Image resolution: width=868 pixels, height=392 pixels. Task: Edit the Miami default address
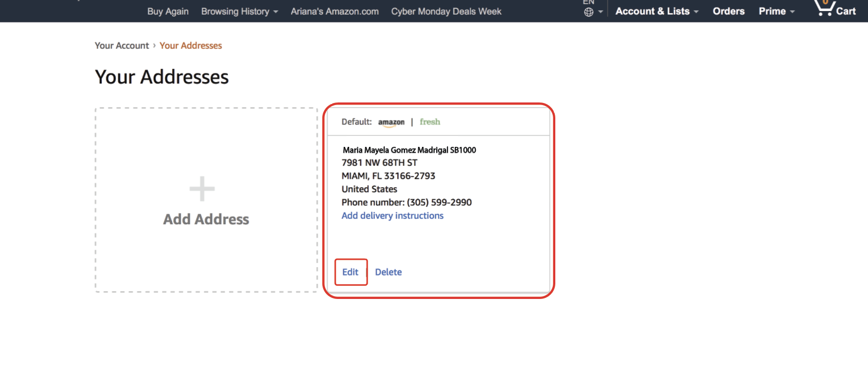350,272
